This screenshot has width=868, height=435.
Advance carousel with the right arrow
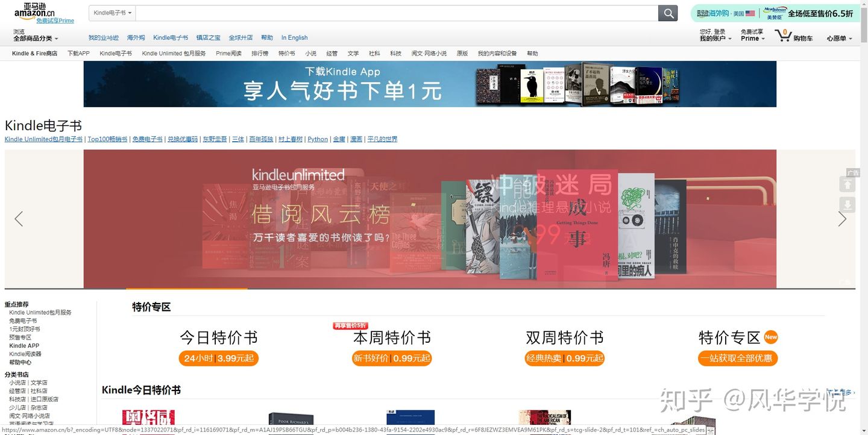(842, 219)
